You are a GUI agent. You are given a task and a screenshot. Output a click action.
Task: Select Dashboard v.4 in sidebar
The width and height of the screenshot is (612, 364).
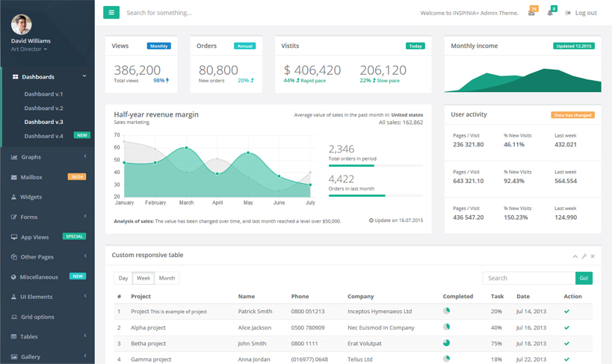point(43,136)
